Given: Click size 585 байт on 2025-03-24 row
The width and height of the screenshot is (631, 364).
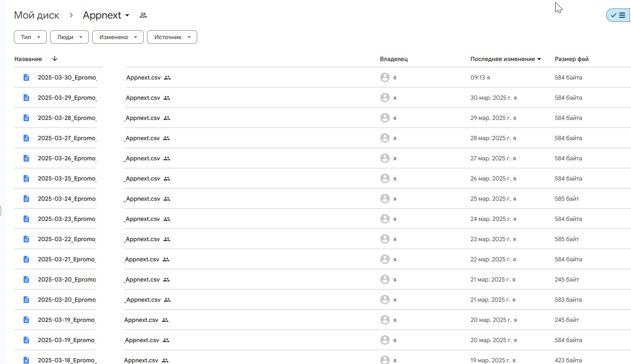Looking at the screenshot, I should pyautogui.click(x=567, y=199).
